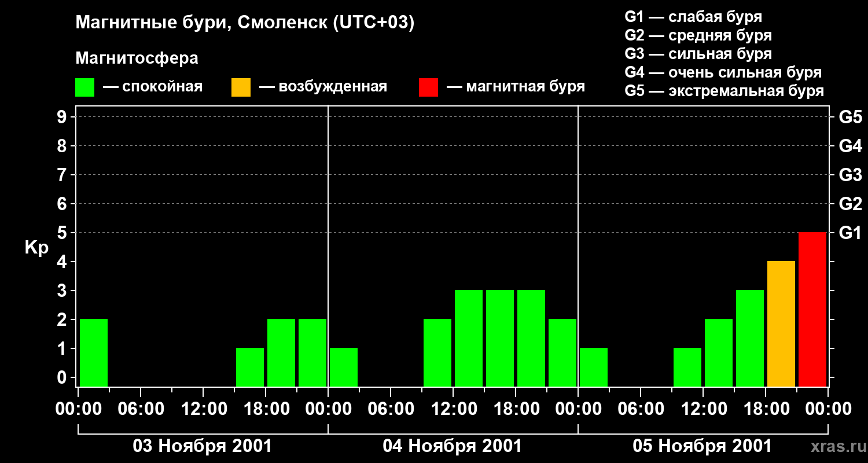This screenshot has width=868, height=463.
Task: Click the G5 level label on right axis
Action: [850, 117]
